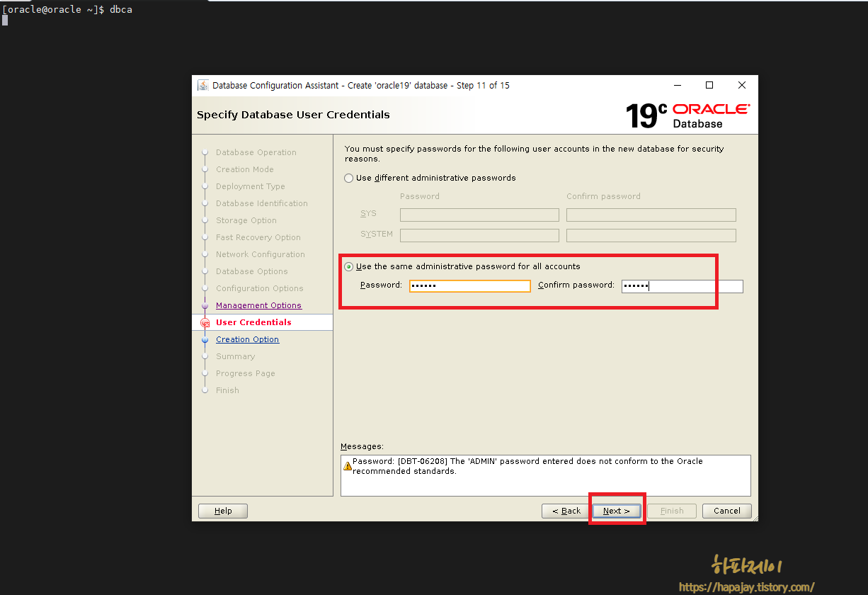Click the Storage Option step
The height and width of the screenshot is (595, 868).
tap(246, 220)
